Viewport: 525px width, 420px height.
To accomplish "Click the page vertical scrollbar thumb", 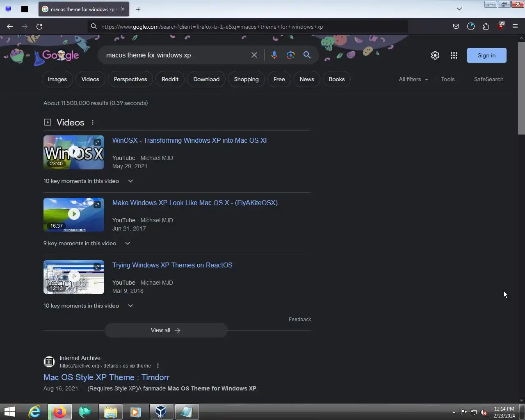I will coord(521,88).
